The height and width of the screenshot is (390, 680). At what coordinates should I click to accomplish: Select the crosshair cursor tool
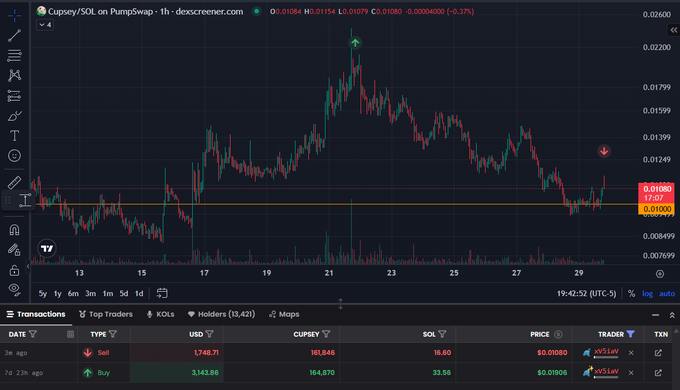(14, 16)
